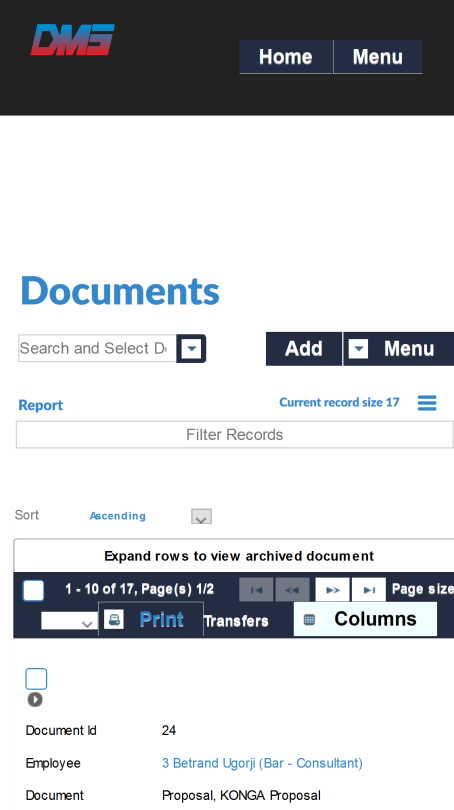Open the Documents Menu dropdown button
This screenshot has width=454, height=810.
coord(398,349)
